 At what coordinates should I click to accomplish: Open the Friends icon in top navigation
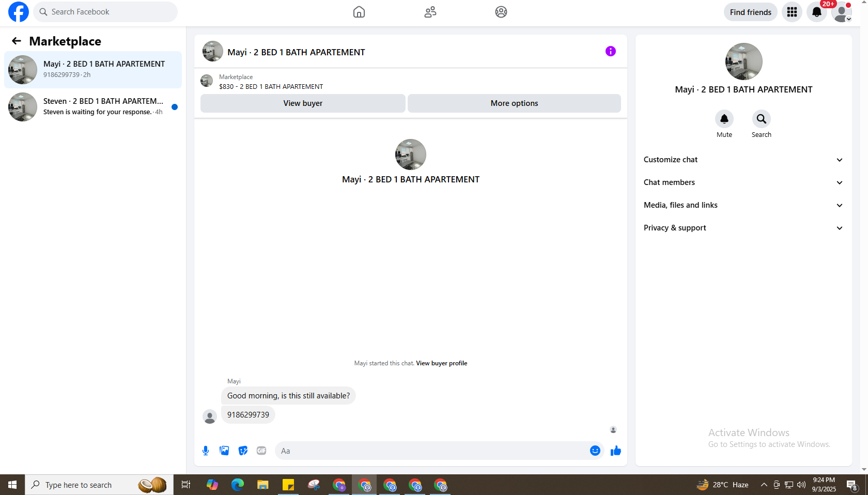[x=430, y=12]
